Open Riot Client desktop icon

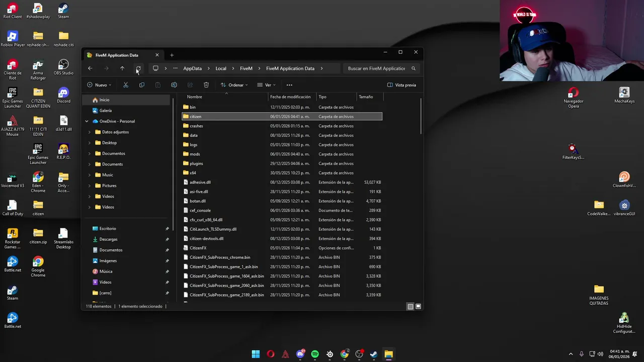click(x=13, y=11)
